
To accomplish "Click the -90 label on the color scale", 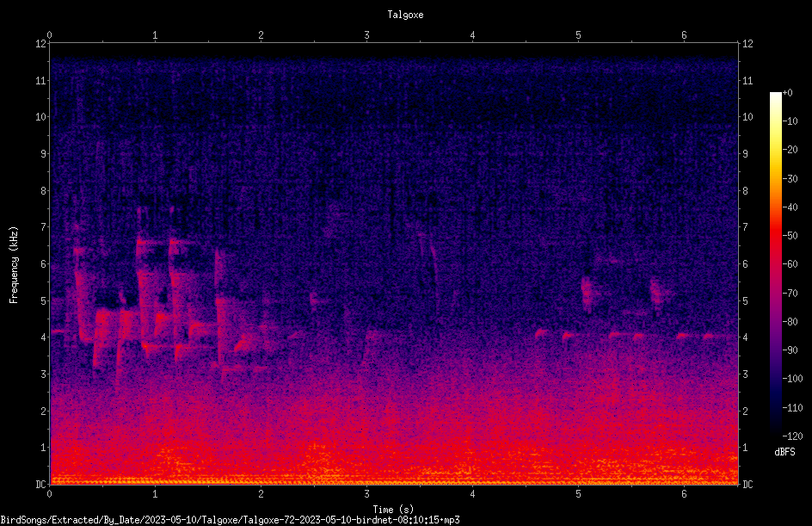I will 790,350.
